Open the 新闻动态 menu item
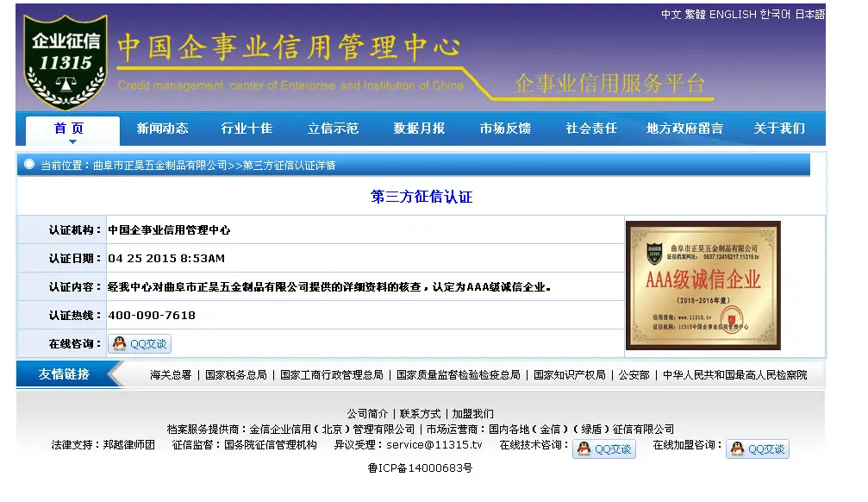868x502 pixels. tap(162, 129)
